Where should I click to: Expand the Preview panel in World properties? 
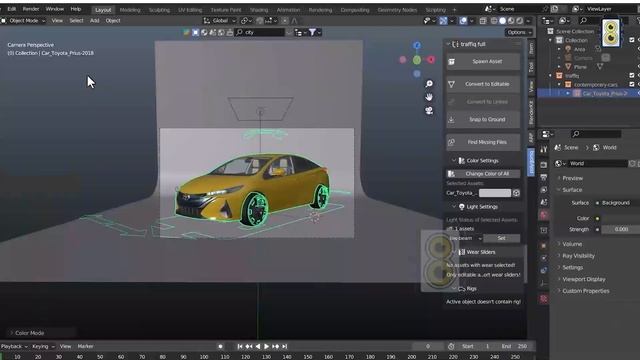[x=572, y=178]
